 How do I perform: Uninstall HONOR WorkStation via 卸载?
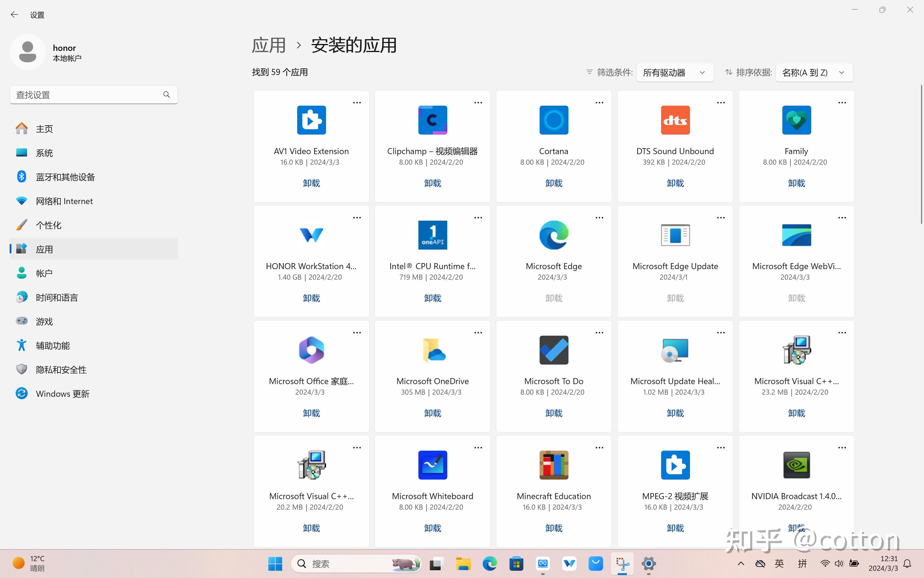coord(311,298)
